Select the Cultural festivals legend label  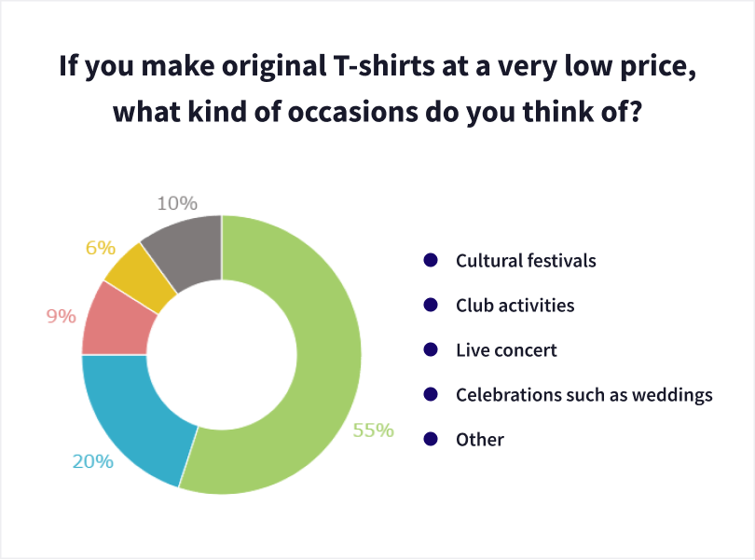pyautogui.click(x=526, y=261)
